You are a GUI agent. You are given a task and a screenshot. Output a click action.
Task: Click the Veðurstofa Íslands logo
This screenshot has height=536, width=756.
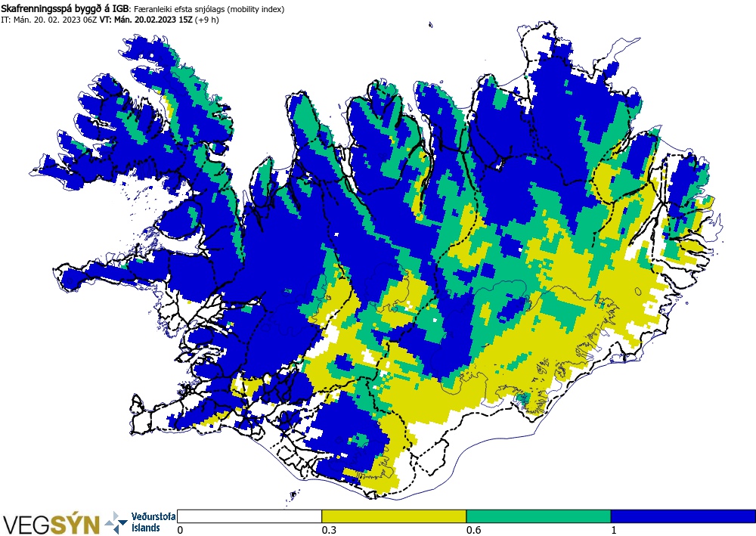pyautogui.click(x=141, y=522)
